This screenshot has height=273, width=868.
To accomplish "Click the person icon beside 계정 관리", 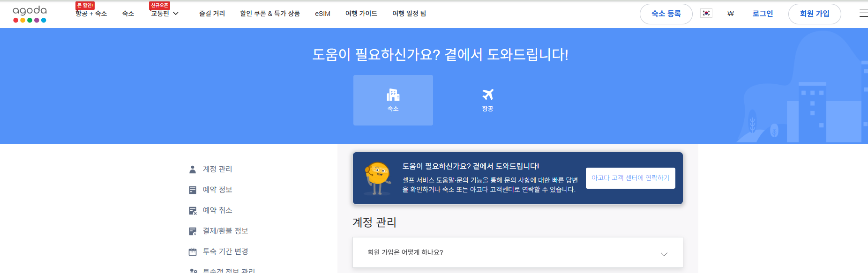I will (x=193, y=170).
